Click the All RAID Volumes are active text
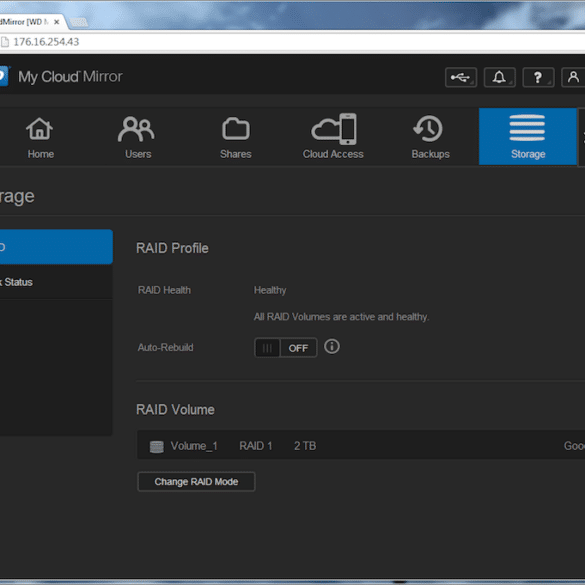 coord(341,317)
